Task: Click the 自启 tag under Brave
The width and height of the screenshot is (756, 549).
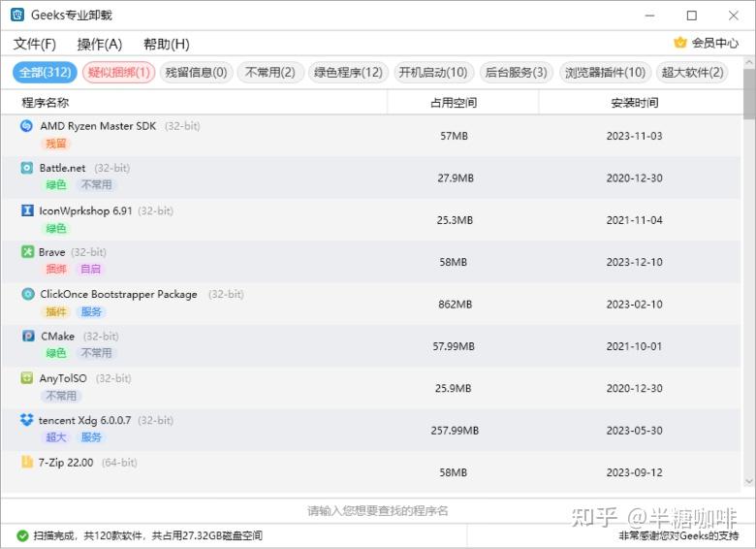Action: tap(91, 269)
